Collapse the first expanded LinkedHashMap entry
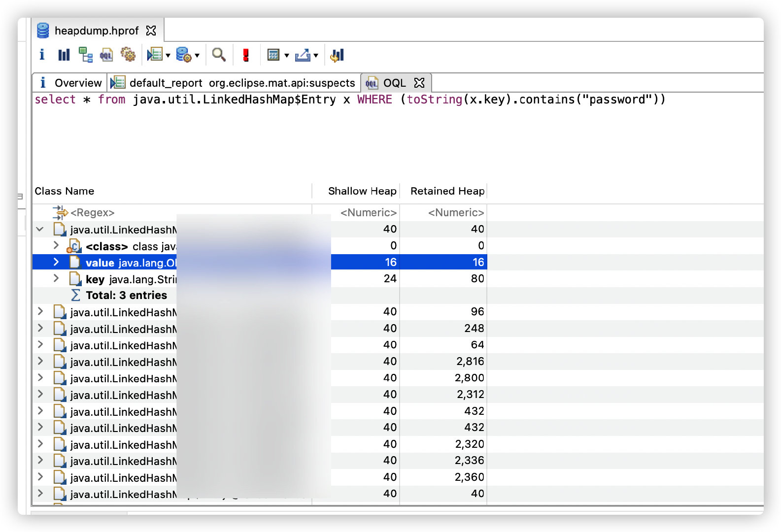This screenshot has height=532, width=781. 40,229
